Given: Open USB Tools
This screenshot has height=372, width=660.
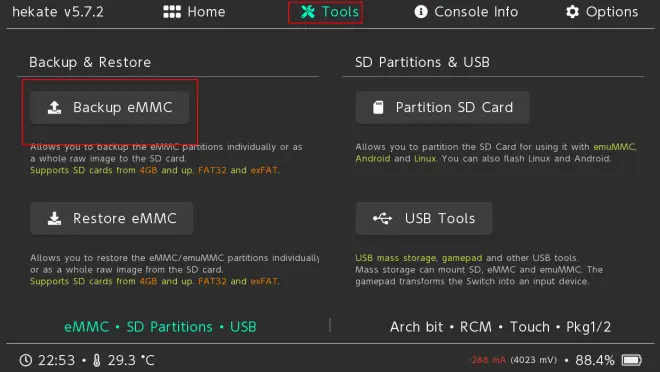Looking at the screenshot, I should coord(424,218).
